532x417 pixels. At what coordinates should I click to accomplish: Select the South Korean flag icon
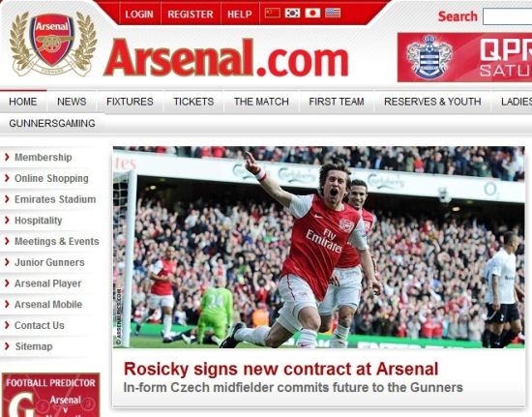point(292,13)
